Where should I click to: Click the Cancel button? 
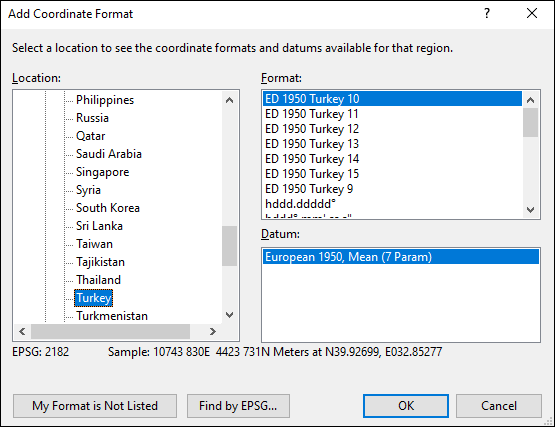[x=499, y=406]
